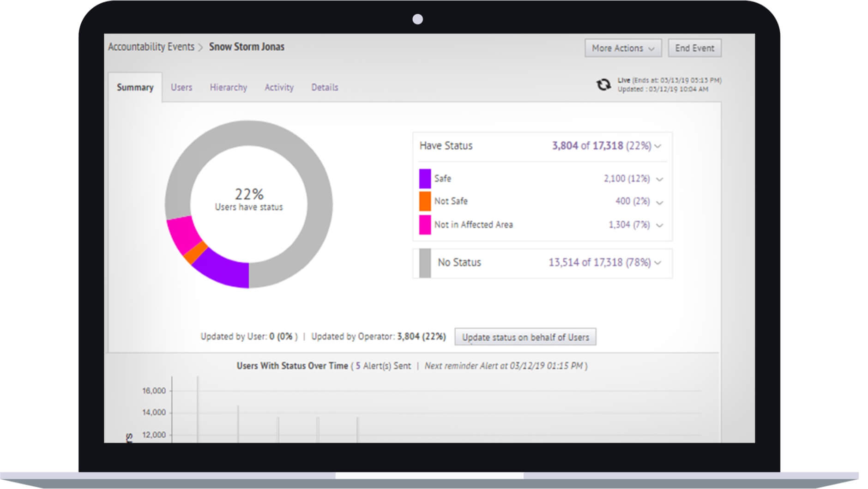Click the gray No Status swatch
Screen dimensions: 868x489
pyautogui.click(x=425, y=263)
